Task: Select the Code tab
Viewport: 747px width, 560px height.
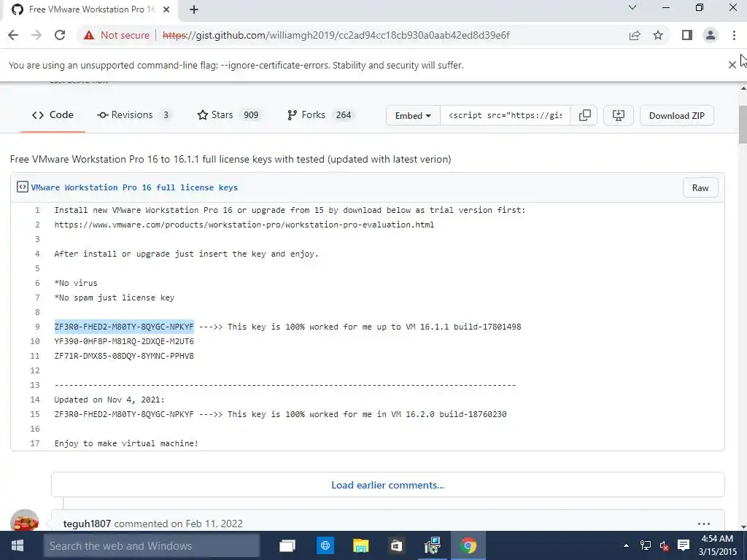Action: coord(53,114)
